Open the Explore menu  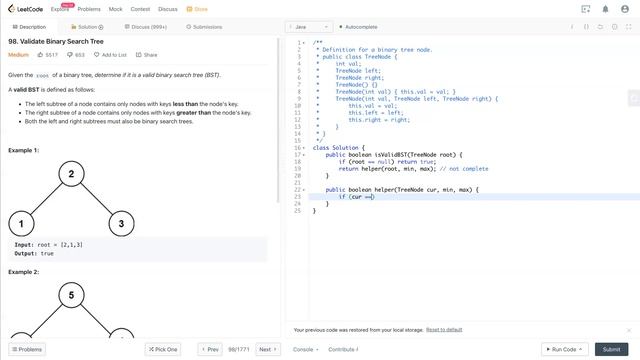(60, 9)
